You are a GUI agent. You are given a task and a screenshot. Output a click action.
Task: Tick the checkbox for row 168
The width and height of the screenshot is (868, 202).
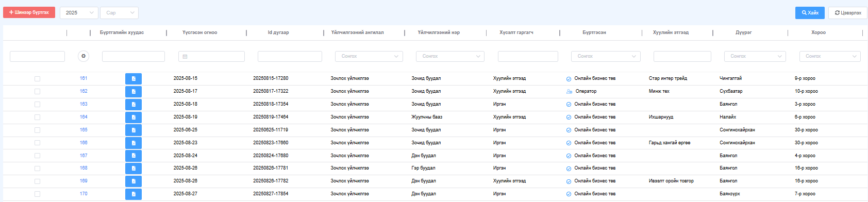coord(37,169)
